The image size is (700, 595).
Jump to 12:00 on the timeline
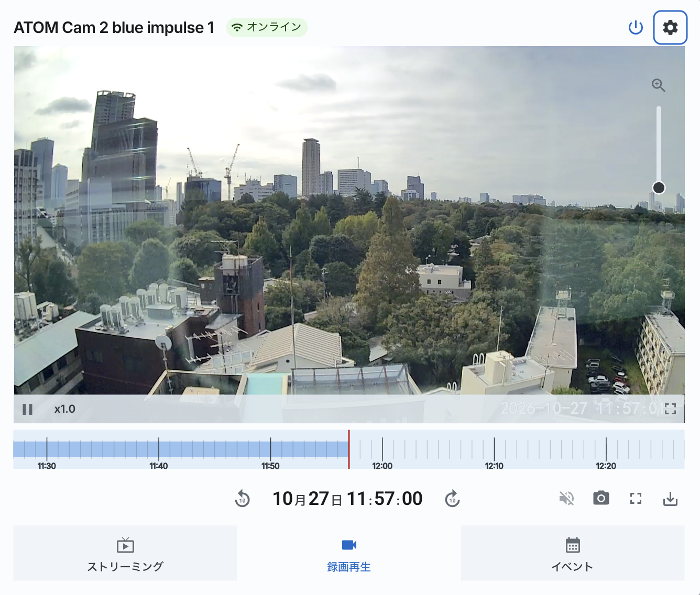pyautogui.click(x=382, y=466)
